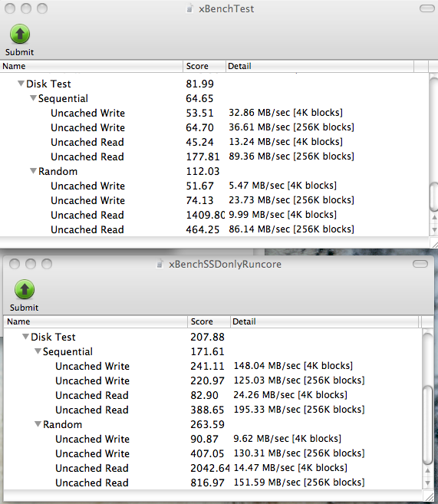Click resize grip of xBenchTest window
This screenshot has width=438, height=504.
point(434,244)
